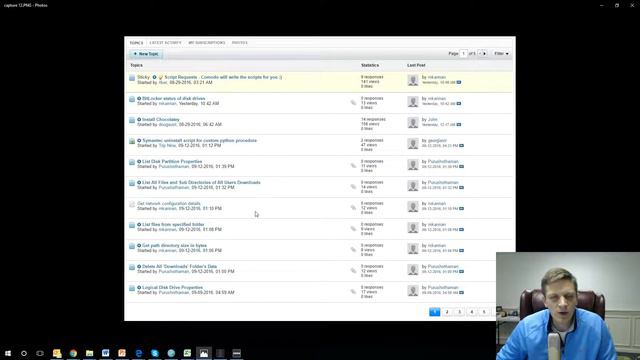Click avatar in Logical Disk Drive last post

413,290
